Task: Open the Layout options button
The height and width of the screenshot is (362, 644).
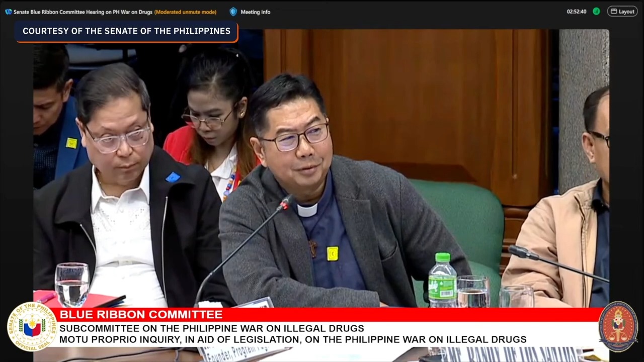Action: (622, 12)
